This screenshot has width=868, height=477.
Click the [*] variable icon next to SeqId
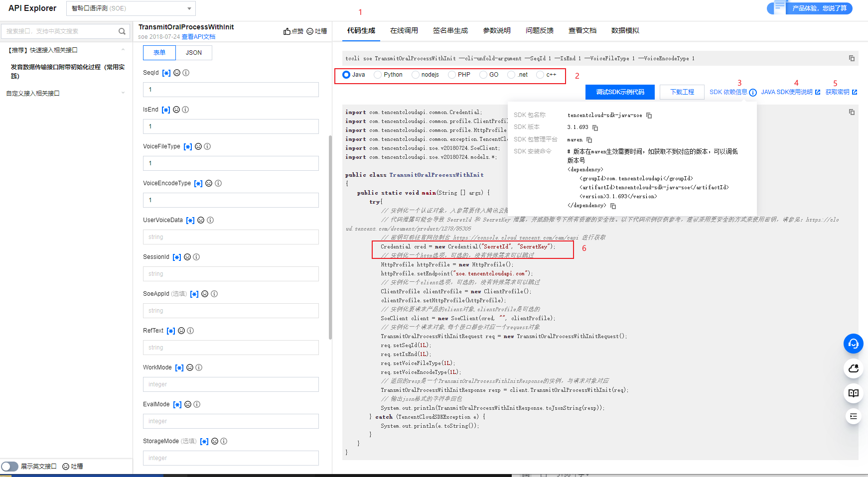pos(166,73)
